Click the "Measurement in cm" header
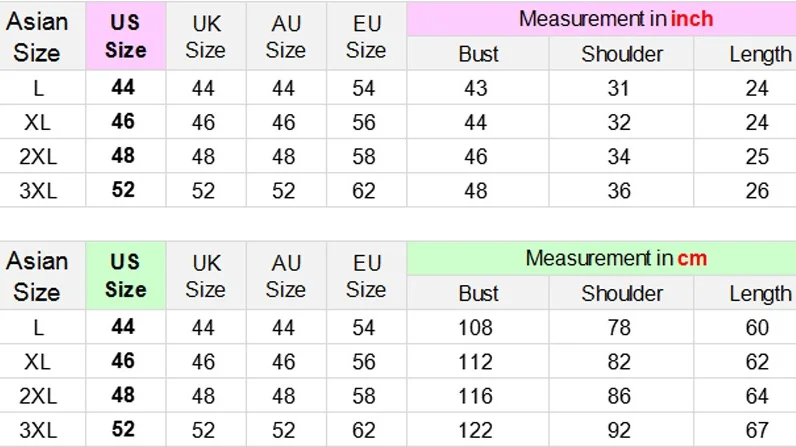The width and height of the screenshot is (796, 447). pos(615,258)
